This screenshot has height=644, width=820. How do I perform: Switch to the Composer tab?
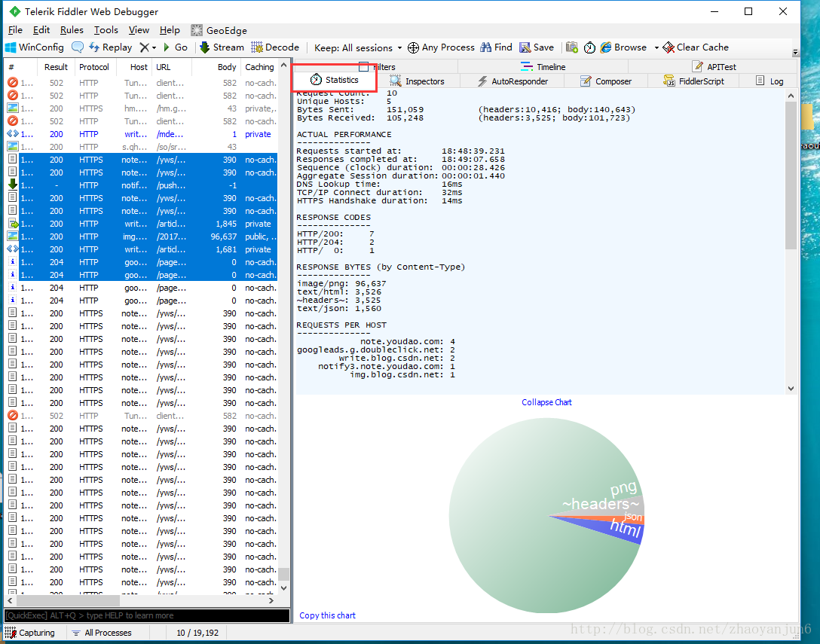pos(606,81)
